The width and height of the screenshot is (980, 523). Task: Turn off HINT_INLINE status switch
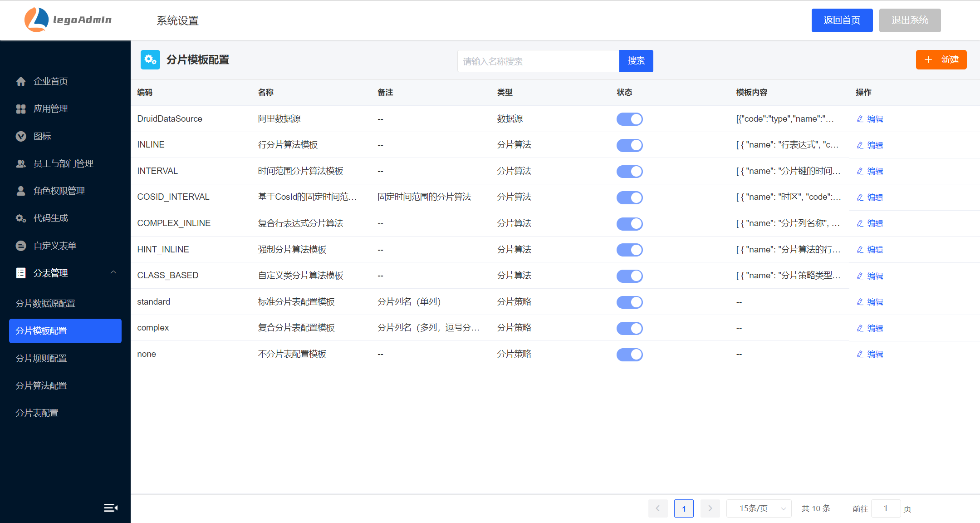629,250
